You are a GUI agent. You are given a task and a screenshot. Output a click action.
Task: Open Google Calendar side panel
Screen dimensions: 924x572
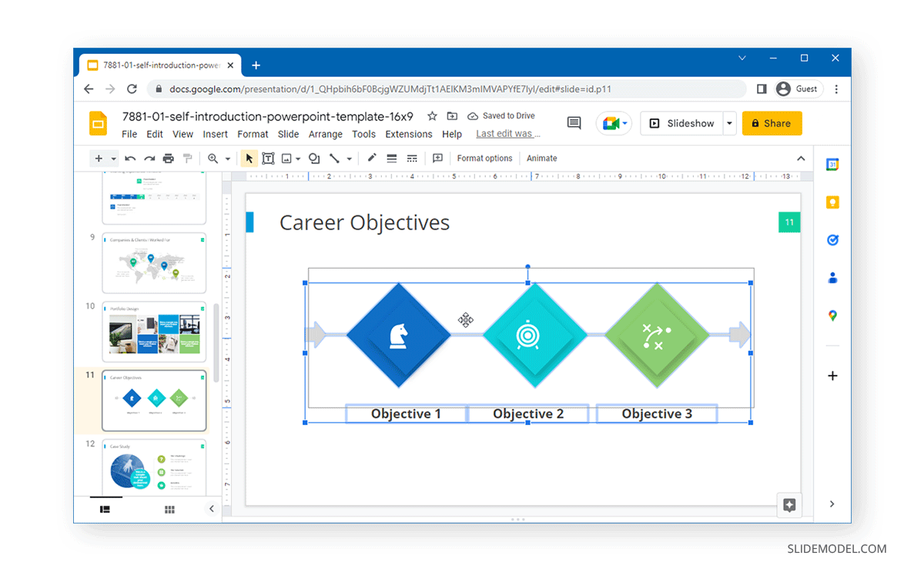pos(832,164)
